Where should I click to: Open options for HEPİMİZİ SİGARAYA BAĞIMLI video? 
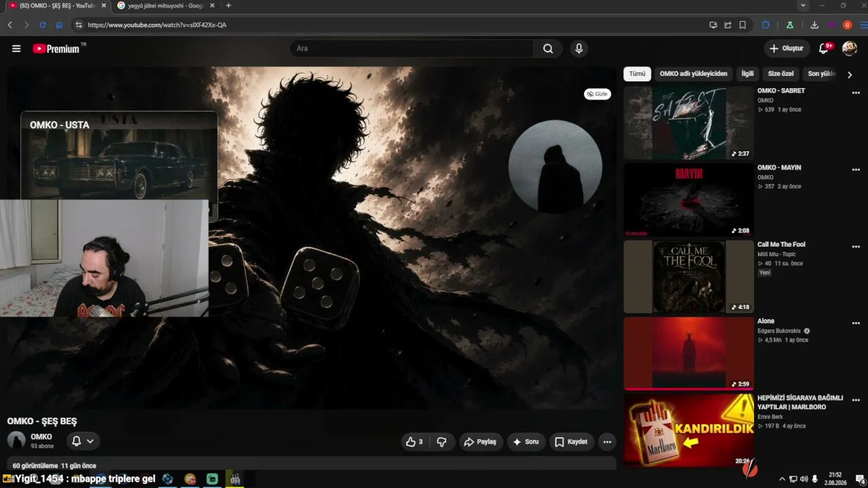click(x=856, y=400)
